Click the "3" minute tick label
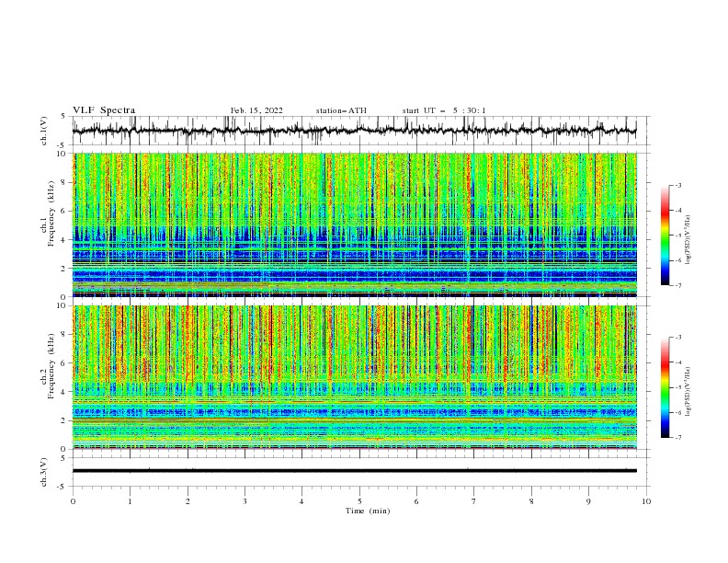This screenshot has width=728, height=563. (x=245, y=501)
